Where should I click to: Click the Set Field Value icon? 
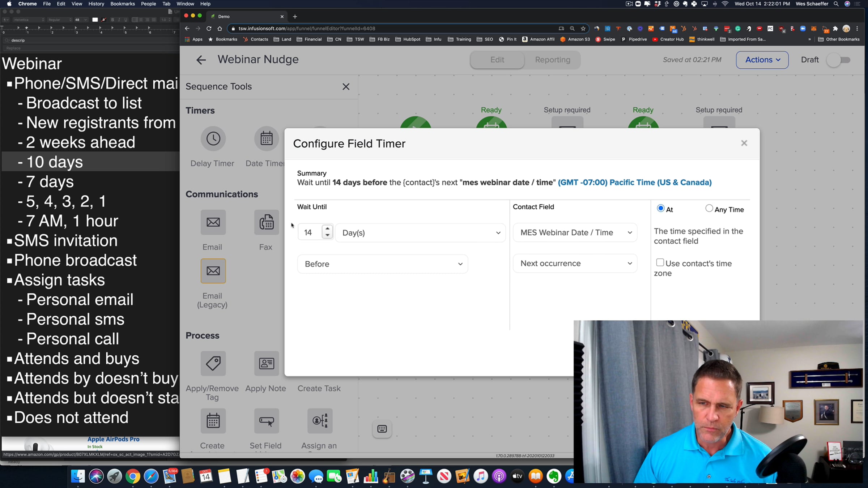pos(266,421)
